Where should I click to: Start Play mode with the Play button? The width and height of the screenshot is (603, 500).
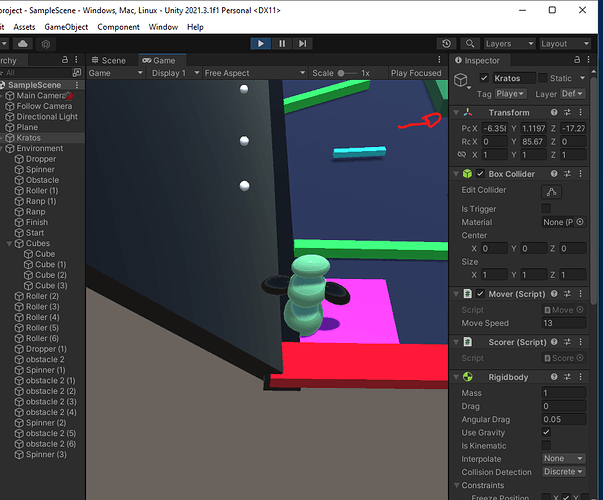tap(260, 43)
